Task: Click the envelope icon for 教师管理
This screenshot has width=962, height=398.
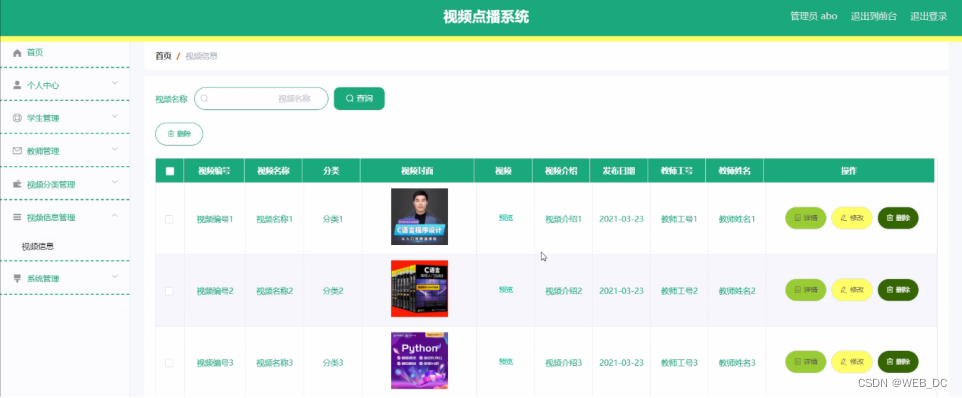Action: point(17,151)
